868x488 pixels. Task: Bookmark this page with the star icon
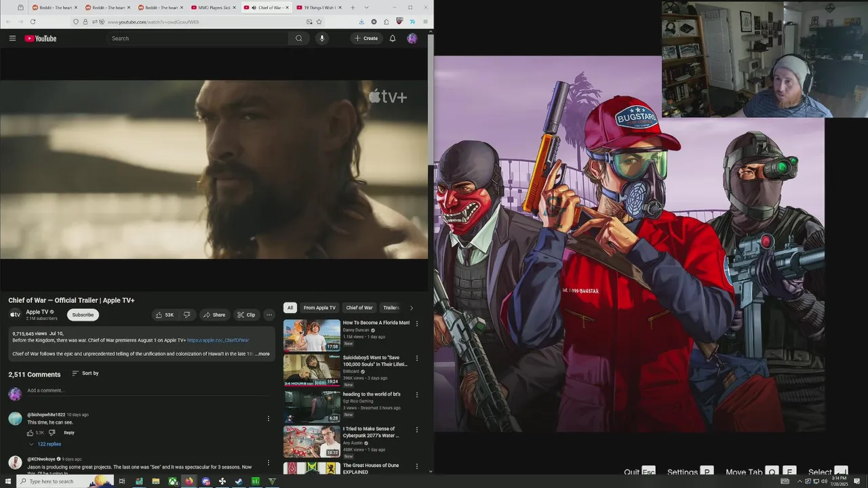pos(319,22)
